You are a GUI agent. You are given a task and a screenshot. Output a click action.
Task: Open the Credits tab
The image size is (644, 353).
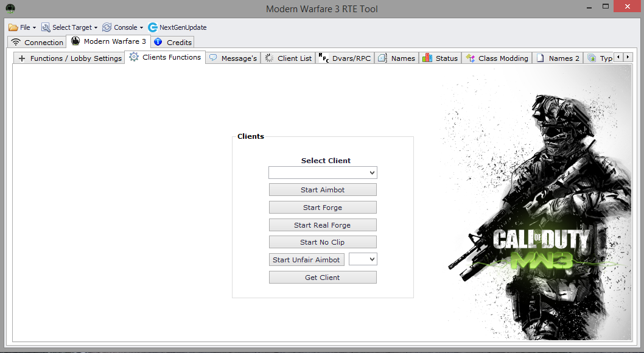coord(173,43)
